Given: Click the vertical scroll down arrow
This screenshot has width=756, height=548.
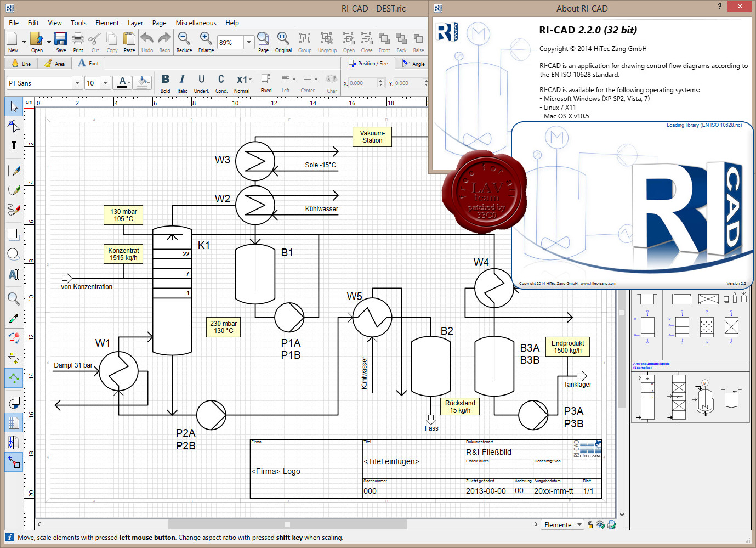Looking at the screenshot, I should (x=622, y=515).
